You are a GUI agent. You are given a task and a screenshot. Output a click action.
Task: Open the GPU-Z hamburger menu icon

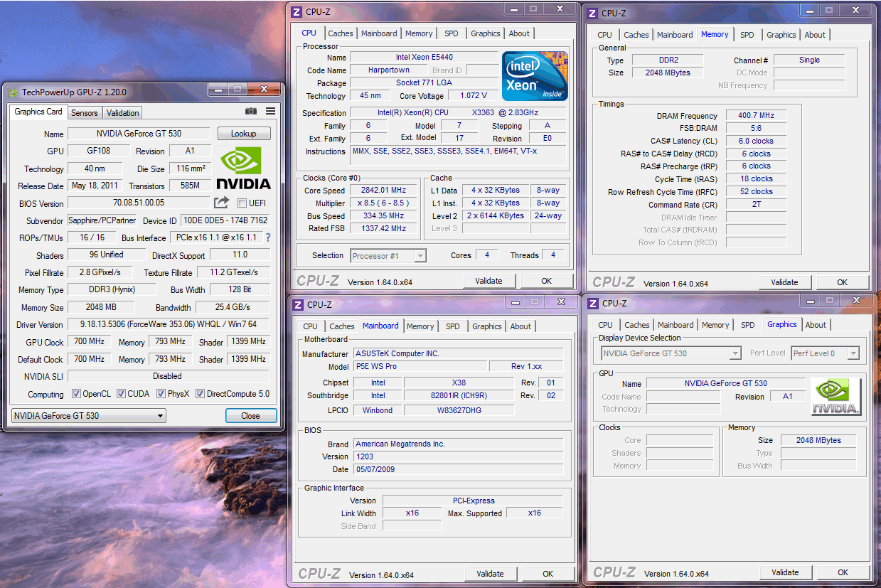point(271,112)
